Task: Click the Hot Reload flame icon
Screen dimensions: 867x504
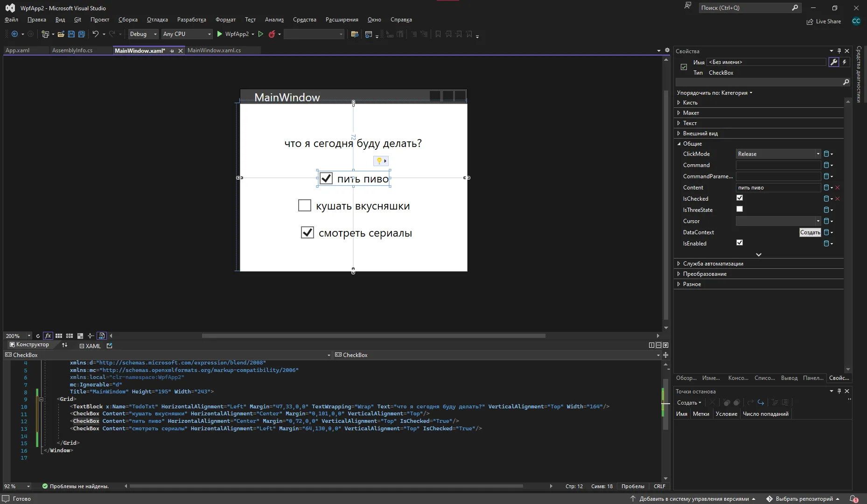Action: tap(272, 34)
